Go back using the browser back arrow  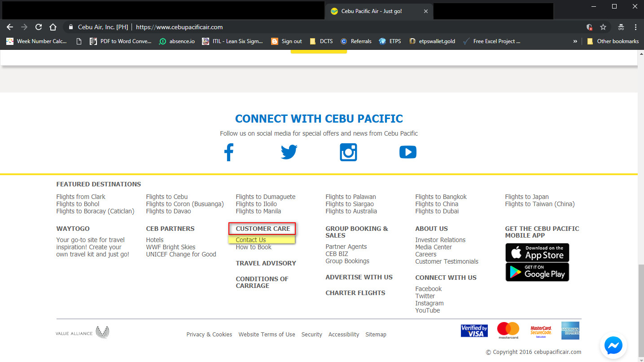pos(10,27)
